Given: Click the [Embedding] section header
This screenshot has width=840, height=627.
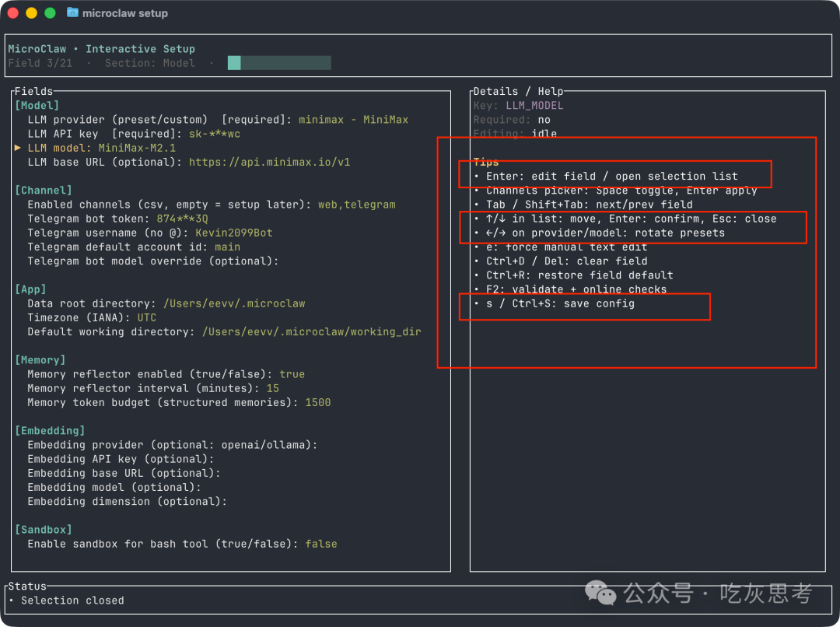Looking at the screenshot, I should coord(50,430).
